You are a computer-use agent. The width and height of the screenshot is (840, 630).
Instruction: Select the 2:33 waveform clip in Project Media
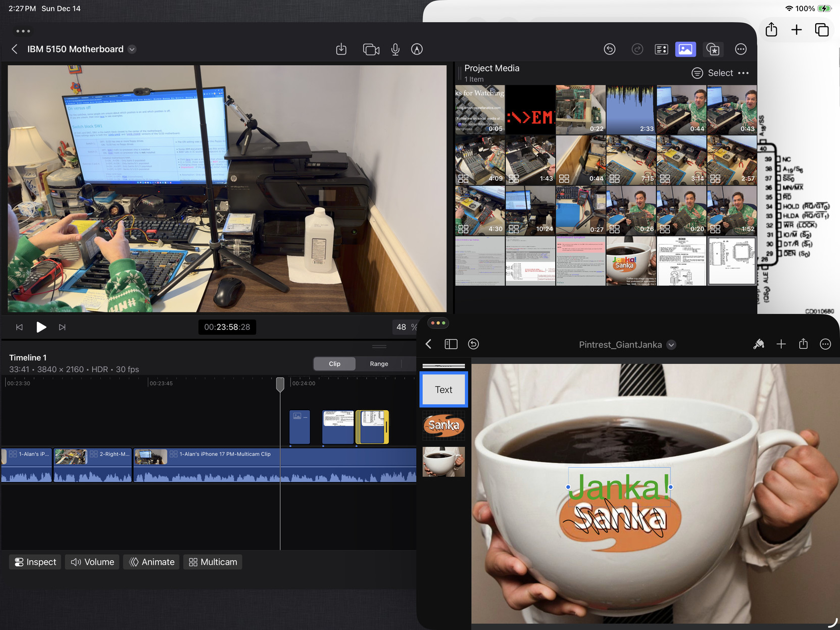point(631,110)
